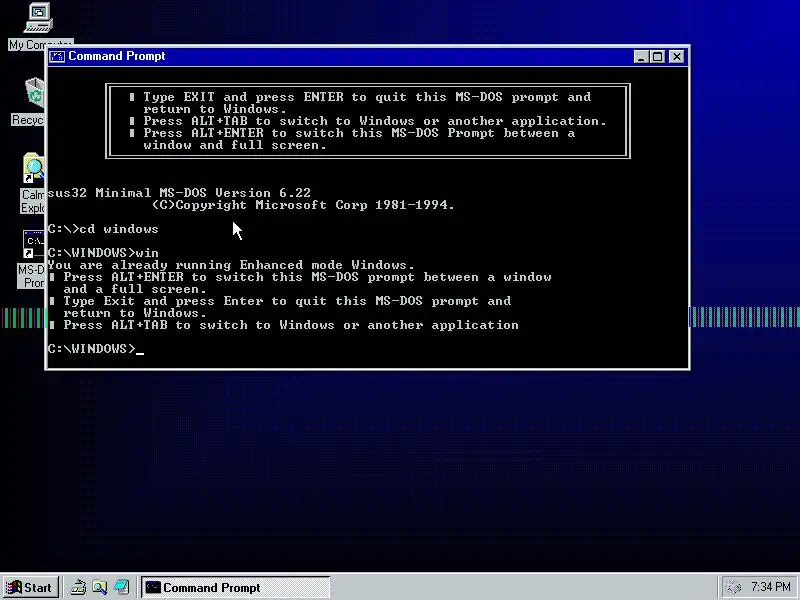Select the MS-DOS Prompt desktop shortcut
The height and width of the screenshot is (600, 800).
[31, 259]
